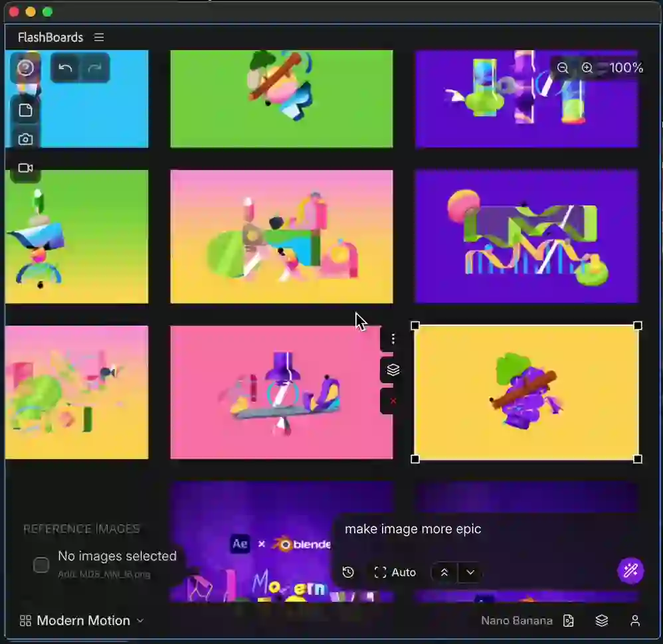
Task: Click the purple magic wand generate button
Action: pyautogui.click(x=630, y=570)
